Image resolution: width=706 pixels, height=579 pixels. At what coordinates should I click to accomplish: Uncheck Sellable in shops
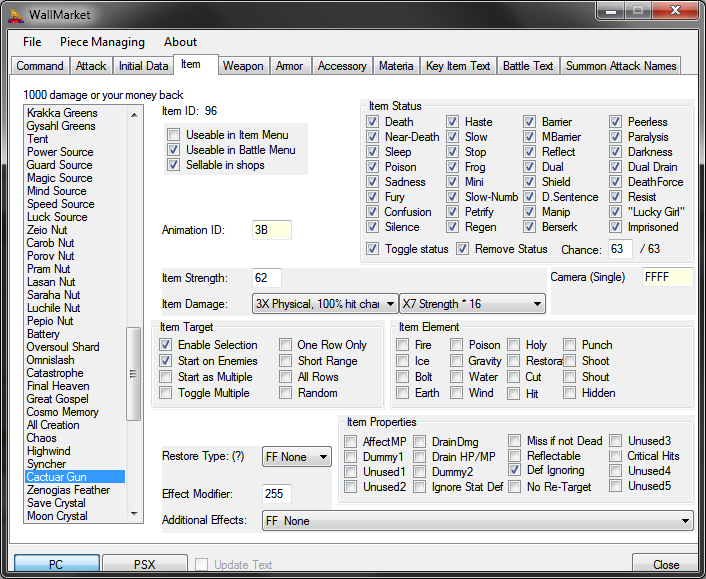(x=174, y=165)
